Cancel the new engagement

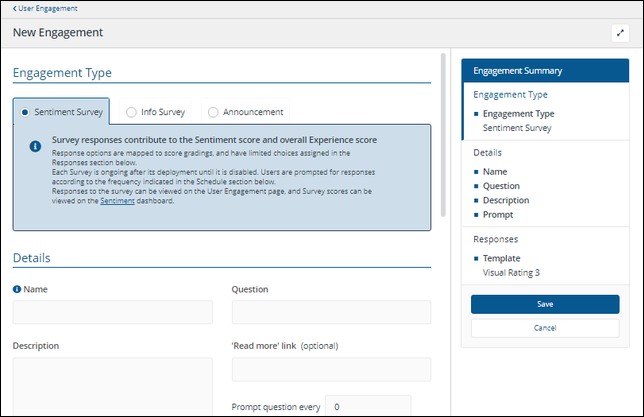pos(545,328)
